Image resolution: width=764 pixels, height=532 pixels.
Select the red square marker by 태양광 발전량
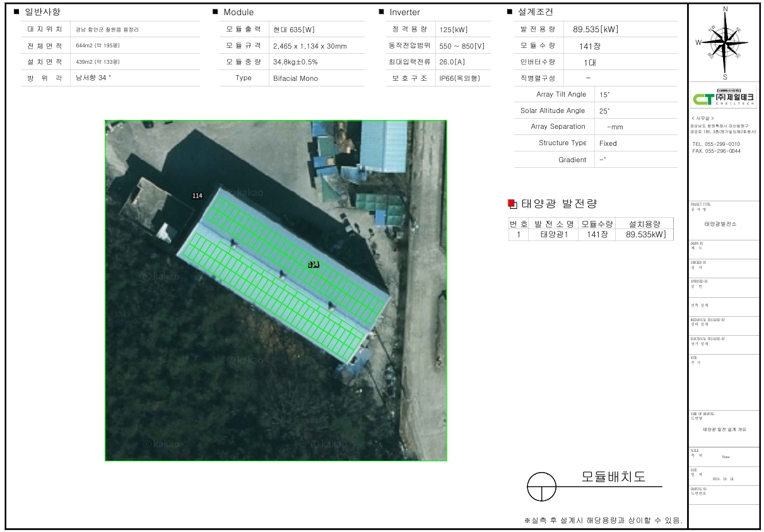[512, 203]
